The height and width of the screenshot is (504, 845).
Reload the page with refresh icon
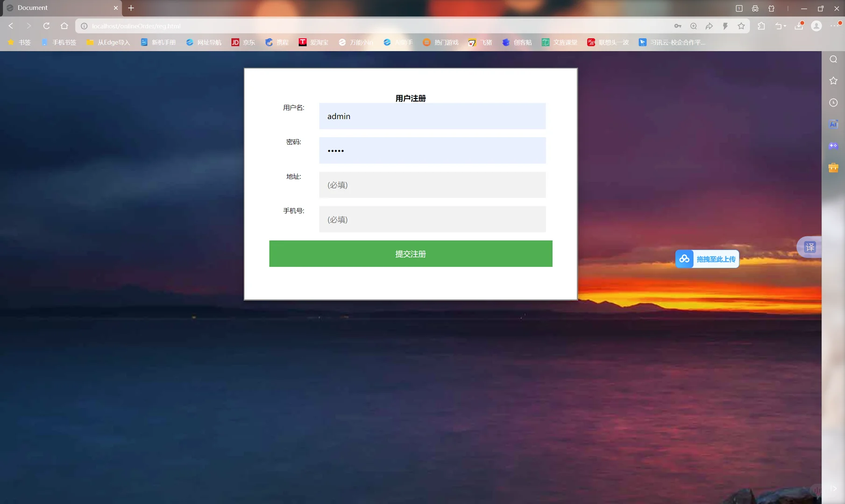pos(46,26)
